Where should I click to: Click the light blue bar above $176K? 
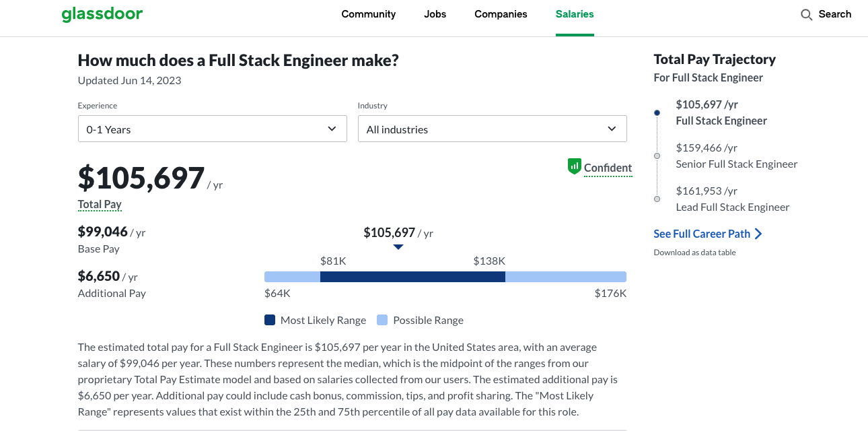[566, 277]
